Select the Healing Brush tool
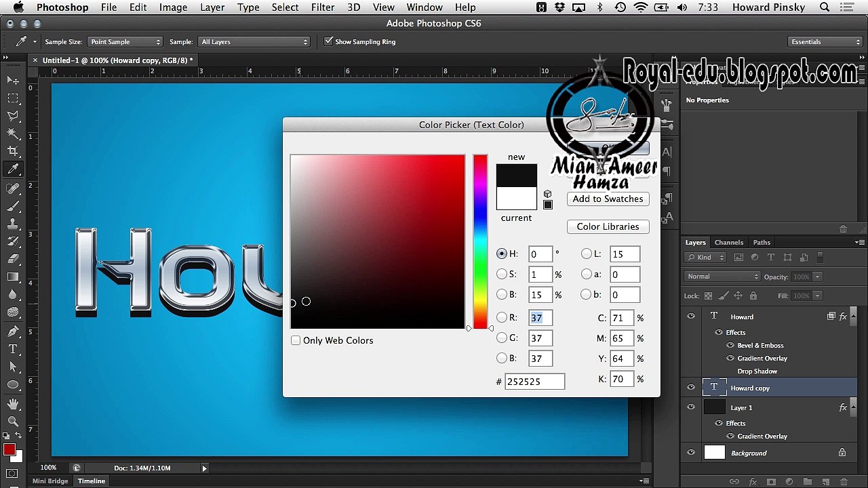868x488 pixels. [x=13, y=188]
